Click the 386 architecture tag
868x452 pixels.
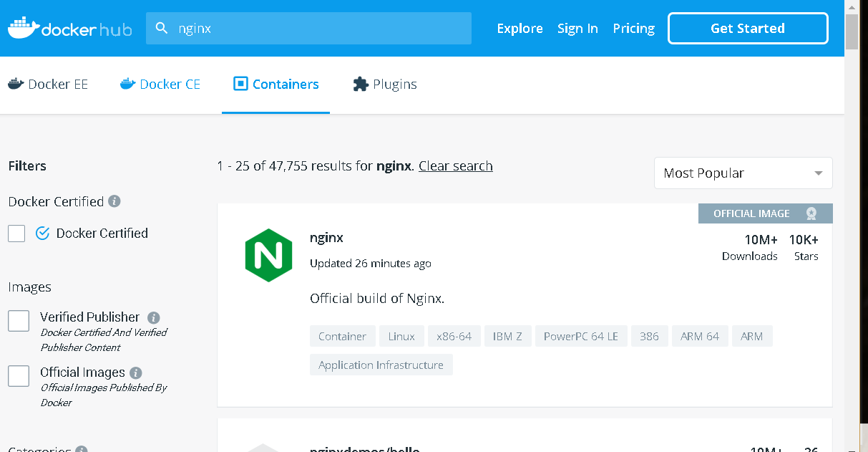click(649, 336)
